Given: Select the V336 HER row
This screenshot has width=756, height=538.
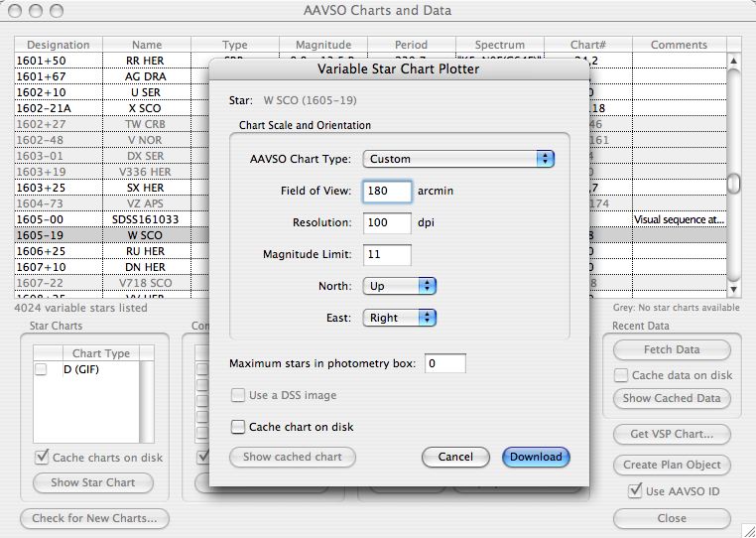Looking at the screenshot, I should pyautogui.click(x=370, y=172).
